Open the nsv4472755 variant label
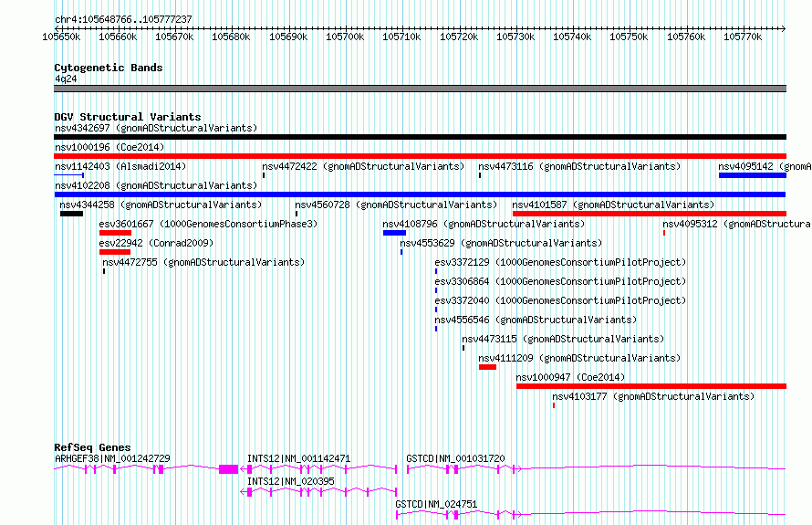The image size is (812, 525). 203,262
